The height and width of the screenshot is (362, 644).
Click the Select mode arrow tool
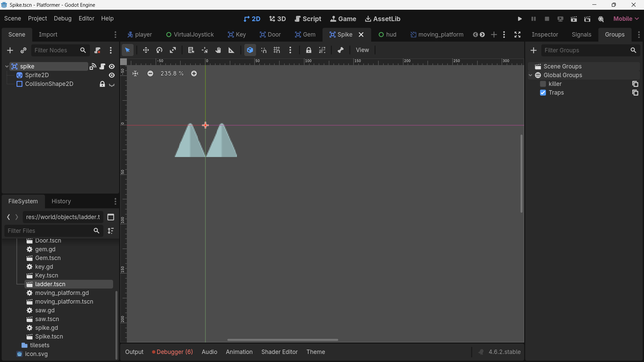point(128,50)
